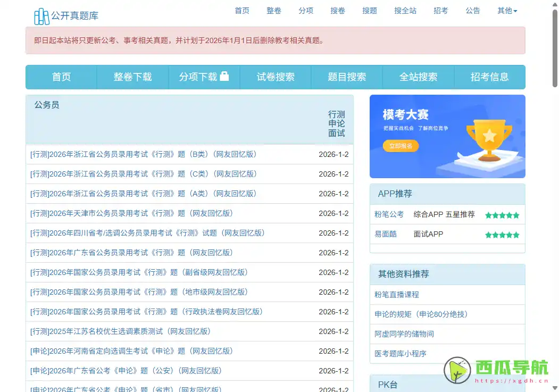Switch to the 整卷下载 tab
The width and height of the screenshot is (559, 392).
point(132,77)
